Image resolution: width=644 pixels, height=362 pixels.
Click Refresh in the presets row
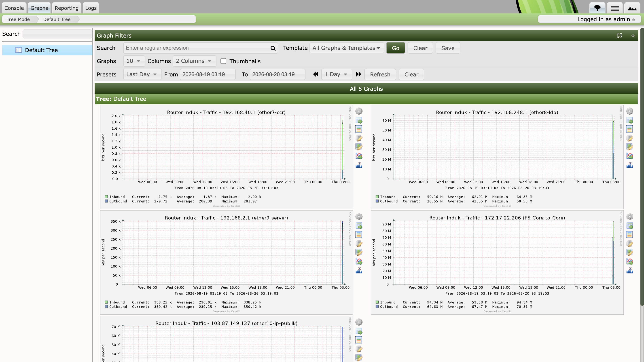pyautogui.click(x=380, y=74)
